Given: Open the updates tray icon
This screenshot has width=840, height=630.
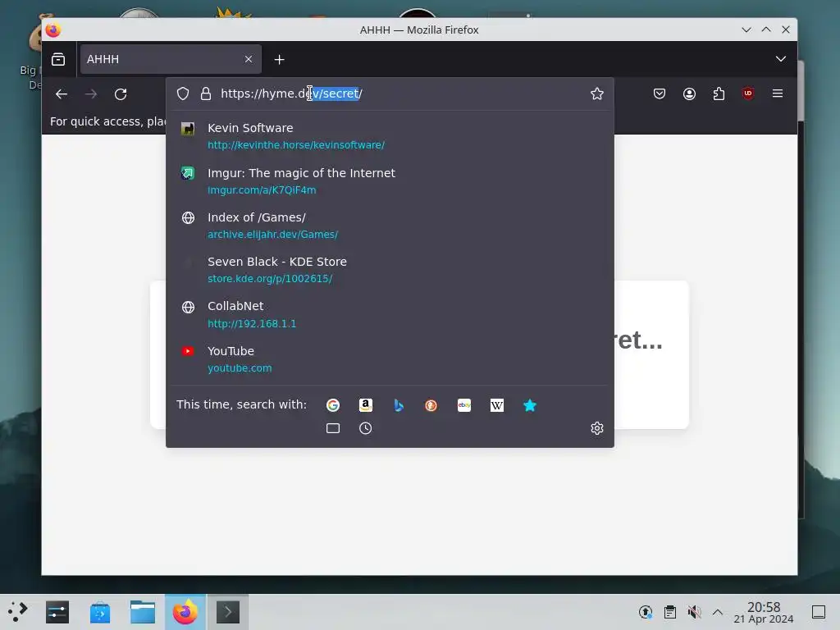Looking at the screenshot, I should click(x=646, y=612).
